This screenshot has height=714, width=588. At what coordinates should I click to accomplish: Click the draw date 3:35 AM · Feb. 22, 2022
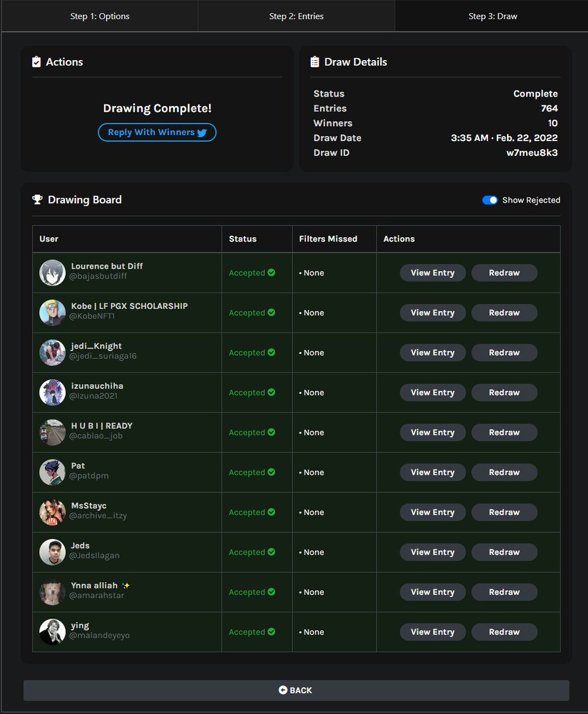pyautogui.click(x=504, y=137)
